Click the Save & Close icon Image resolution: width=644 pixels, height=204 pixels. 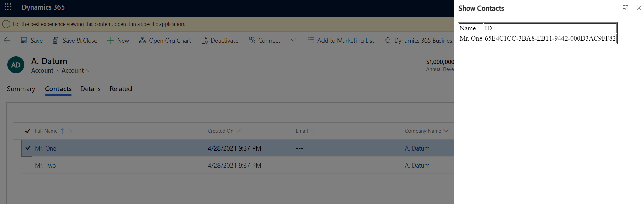pyautogui.click(x=56, y=40)
